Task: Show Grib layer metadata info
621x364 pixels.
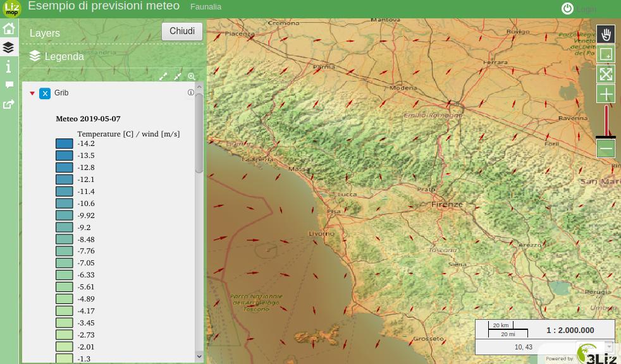Action: coord(190,93)
